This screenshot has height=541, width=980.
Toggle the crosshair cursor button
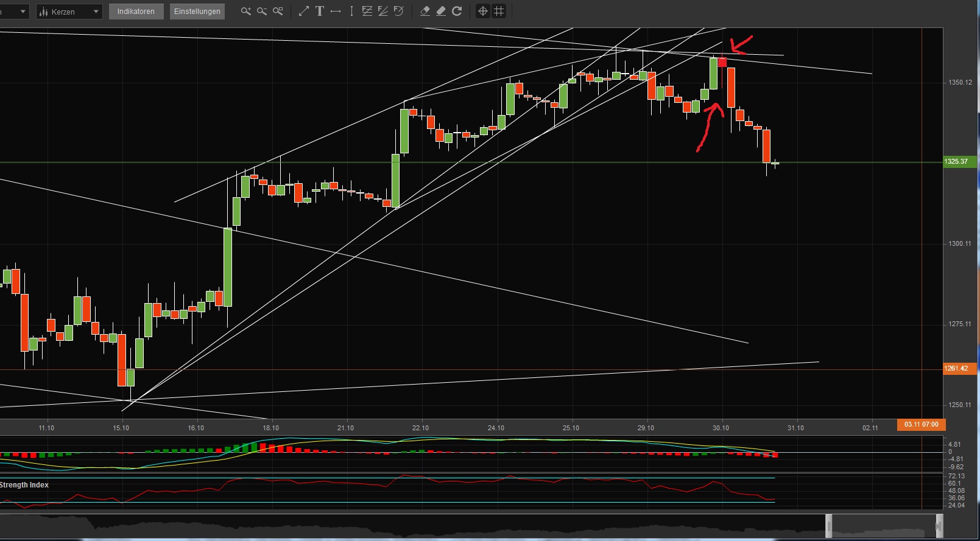pos(482,11)
